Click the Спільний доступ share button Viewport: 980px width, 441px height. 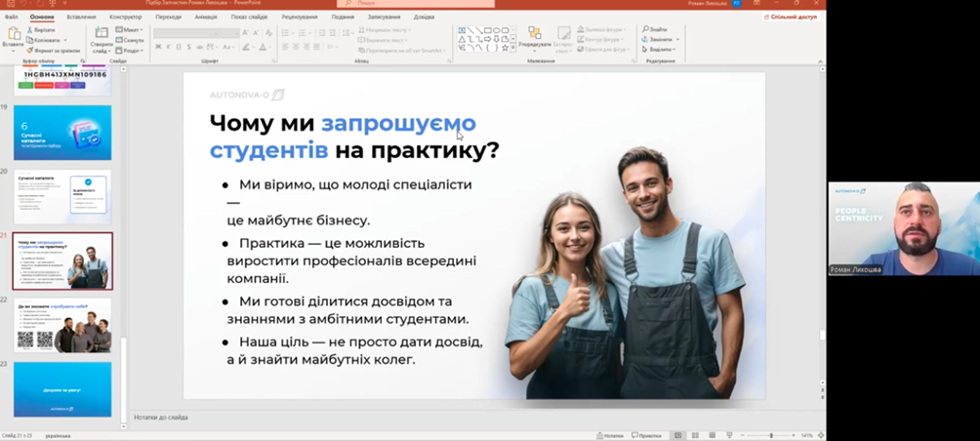click(791, 17)
